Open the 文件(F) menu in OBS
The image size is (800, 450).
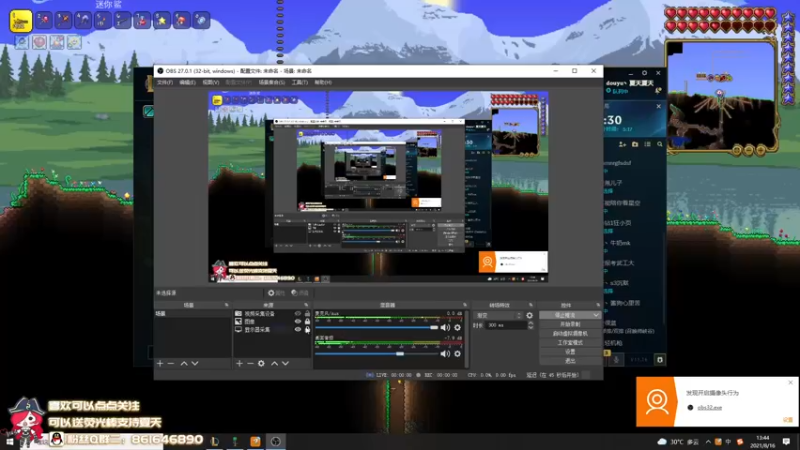coord(165,82)
